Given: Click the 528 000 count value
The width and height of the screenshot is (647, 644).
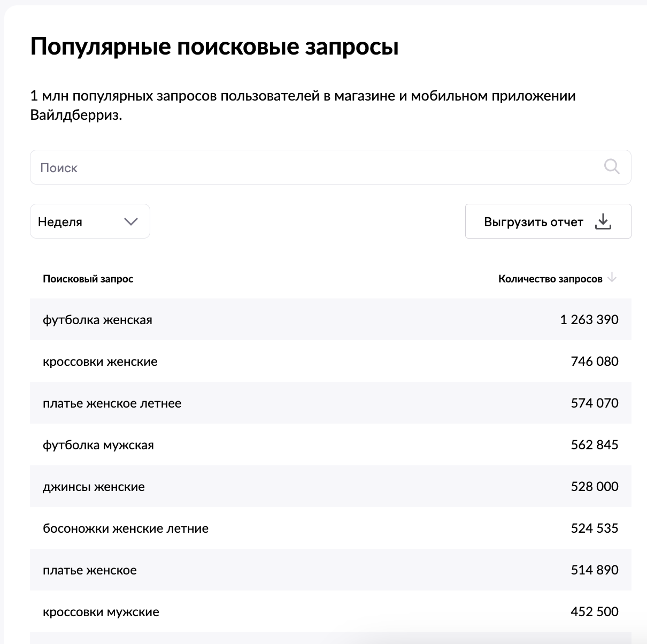Looking at the screenshot, I should click(x=595, y=486).
